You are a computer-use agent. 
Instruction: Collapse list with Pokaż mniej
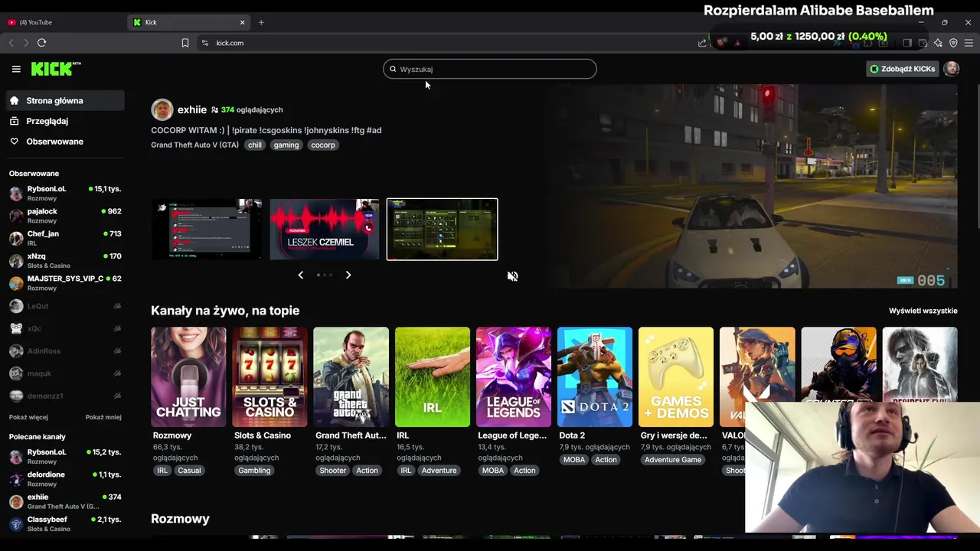tap(103, 417)
